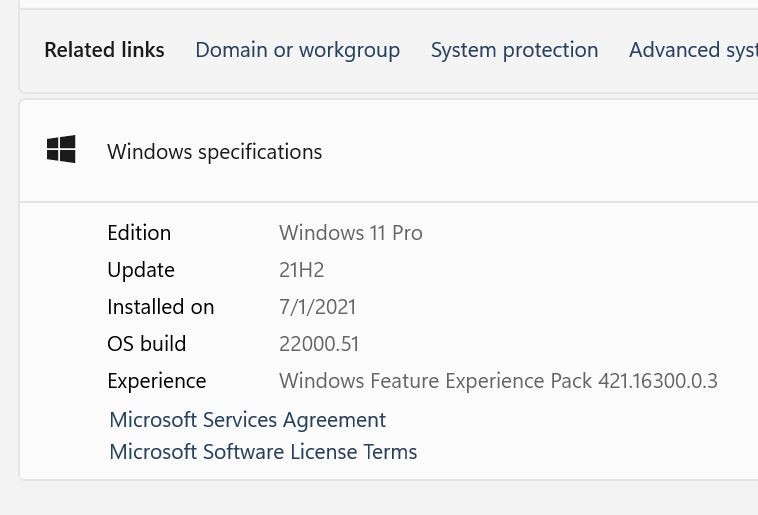Select the 7/1/2021 install date value

click(x=317, y=307)
